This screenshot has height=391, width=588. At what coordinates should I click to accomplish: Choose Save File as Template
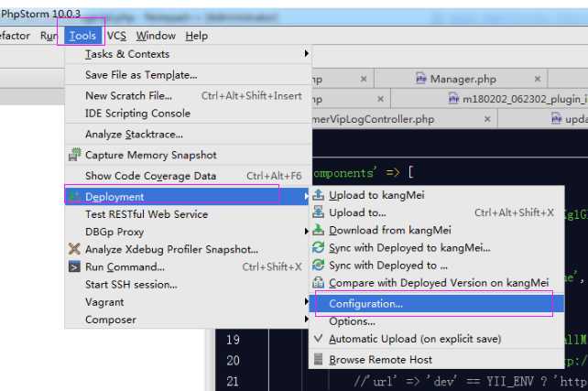[x=189, y=75]
